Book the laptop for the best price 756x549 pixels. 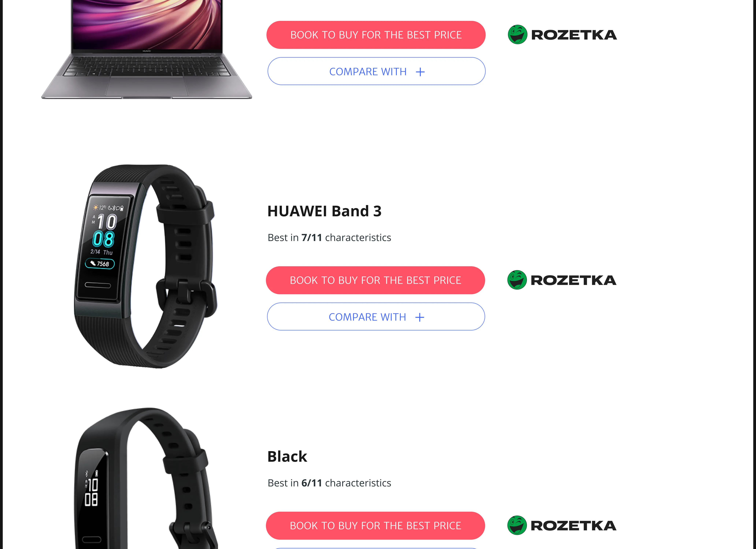click(x=376, y=35)
